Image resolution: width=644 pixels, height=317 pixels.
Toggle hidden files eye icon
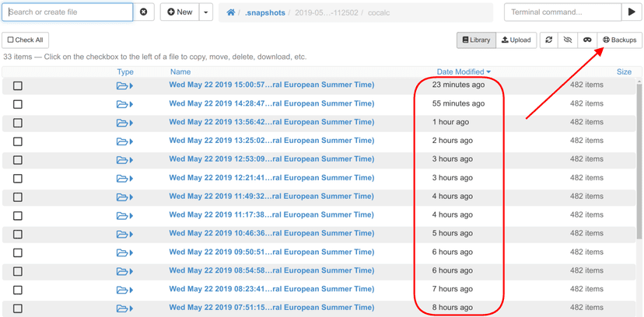pos(568,40)
